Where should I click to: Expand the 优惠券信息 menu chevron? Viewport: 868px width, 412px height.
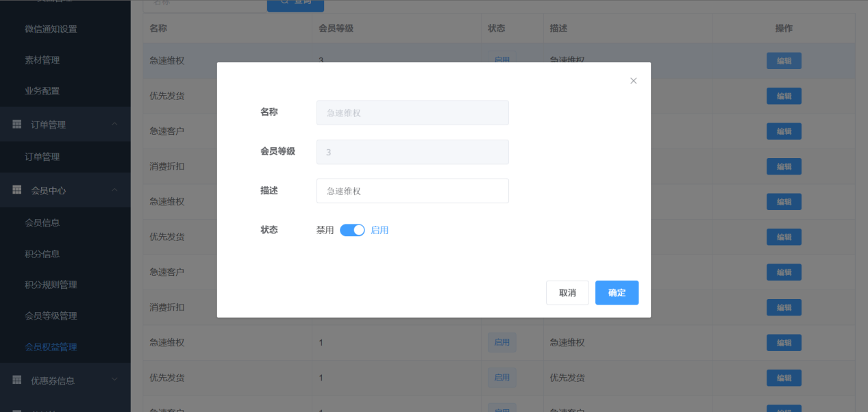pos(114,379)
